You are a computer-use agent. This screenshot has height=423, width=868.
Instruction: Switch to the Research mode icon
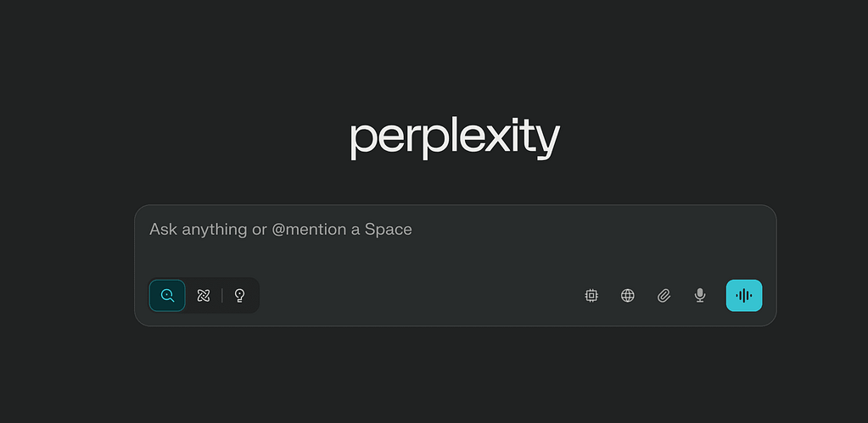tap(204, 296)
